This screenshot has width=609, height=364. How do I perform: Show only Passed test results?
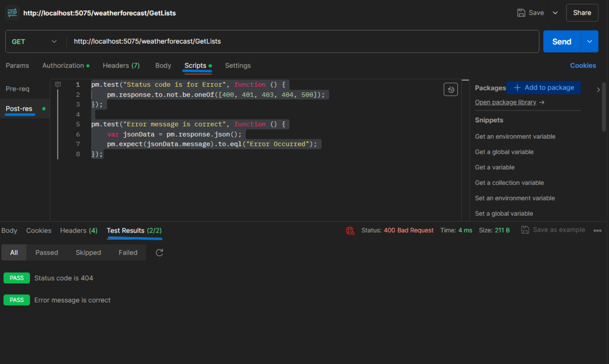click(x=47, y=253)
